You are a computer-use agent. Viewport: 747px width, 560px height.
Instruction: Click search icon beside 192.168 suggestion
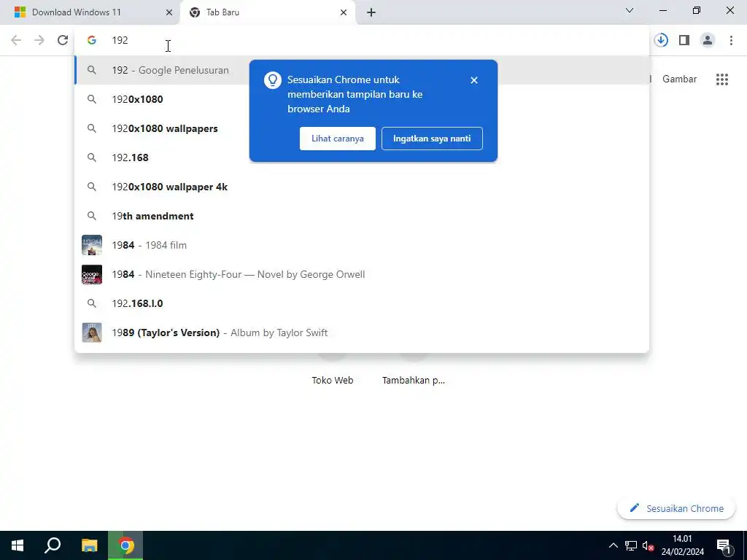(x=92, y=157)
